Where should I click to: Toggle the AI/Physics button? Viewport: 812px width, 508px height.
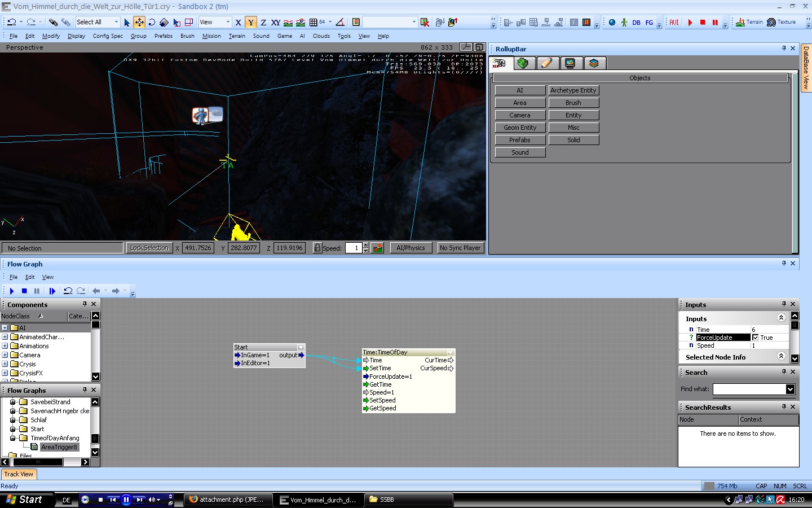tap(411, 248)
